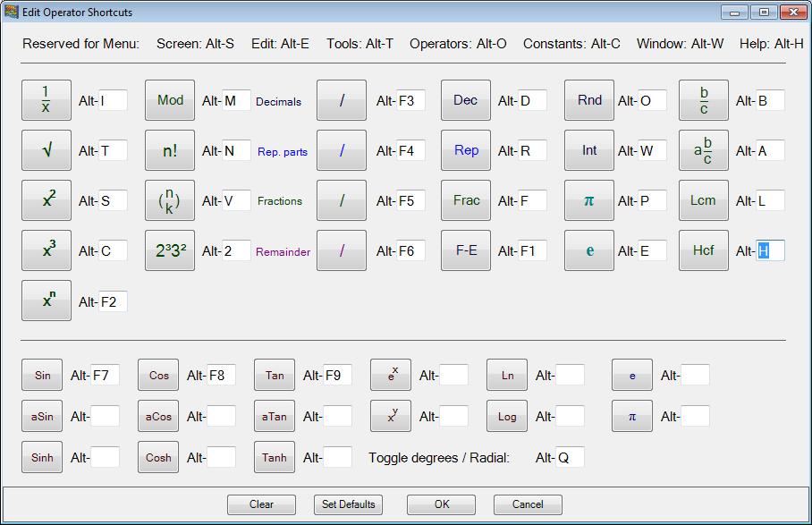
Task: Click the Set Defaults button
Action: point(348,504)
